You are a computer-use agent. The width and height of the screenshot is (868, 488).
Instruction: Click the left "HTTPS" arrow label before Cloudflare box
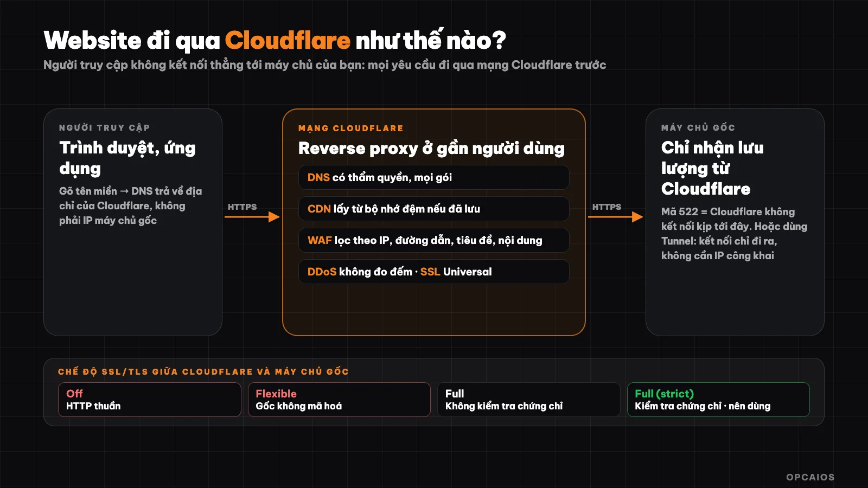click(x=242, y=207)
